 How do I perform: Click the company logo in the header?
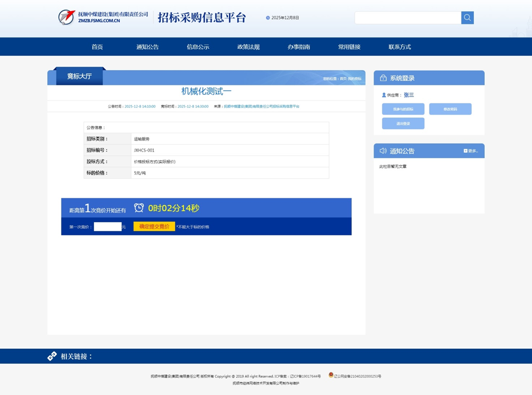click(x=67, y=17)
